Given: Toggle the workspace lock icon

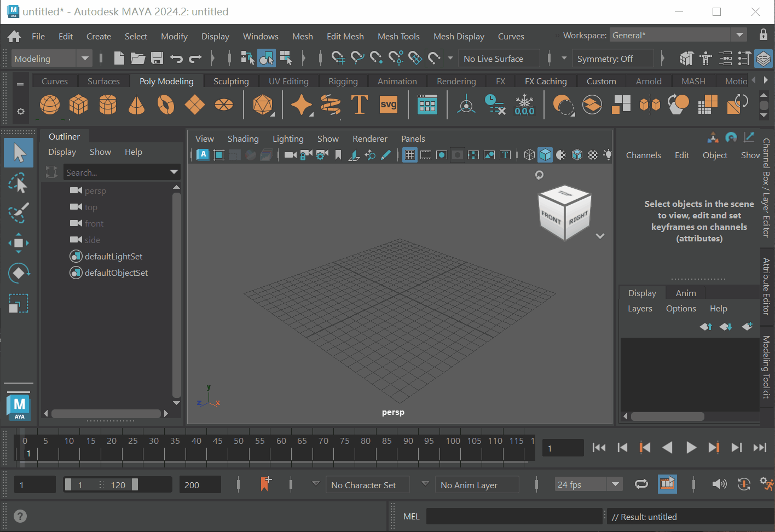Looking at the screenshot, I should (x=764, y=34).
